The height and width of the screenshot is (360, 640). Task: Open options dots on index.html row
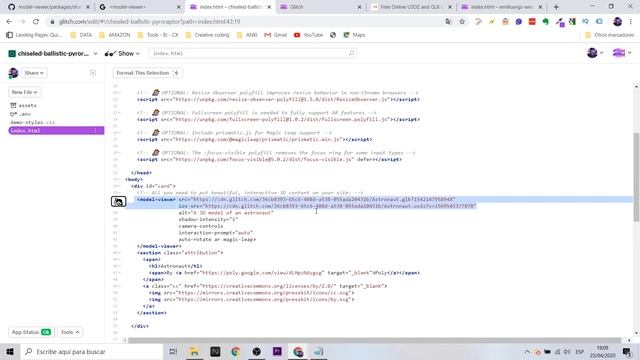(x=96, y=131)
